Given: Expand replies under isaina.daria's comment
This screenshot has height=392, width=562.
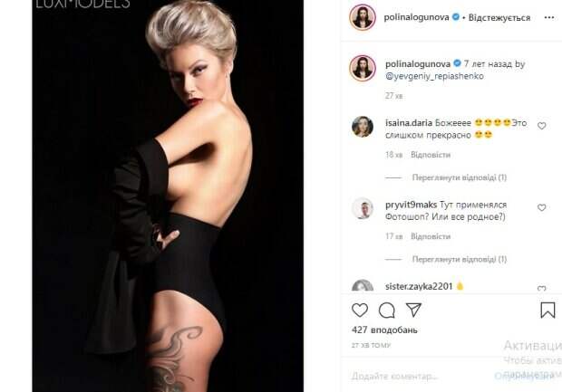Looking at the screenshot, I should (x=460, y=177).
